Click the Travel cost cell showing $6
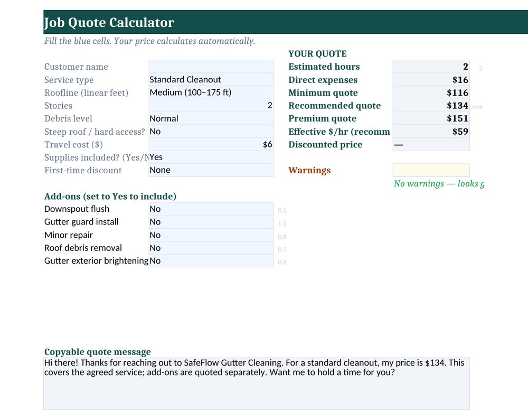528x420 pixels. 211,144
